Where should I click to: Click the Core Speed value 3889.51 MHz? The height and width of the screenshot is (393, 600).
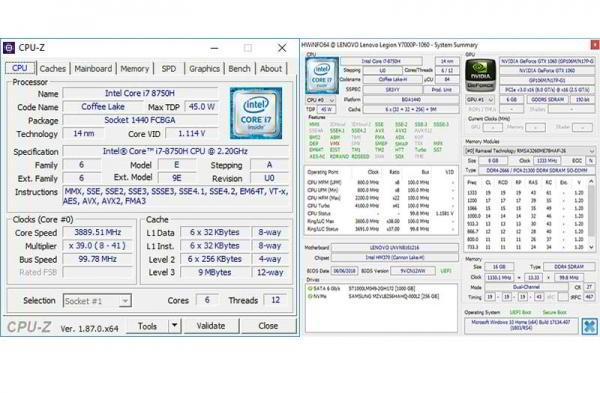click(98, 232)
